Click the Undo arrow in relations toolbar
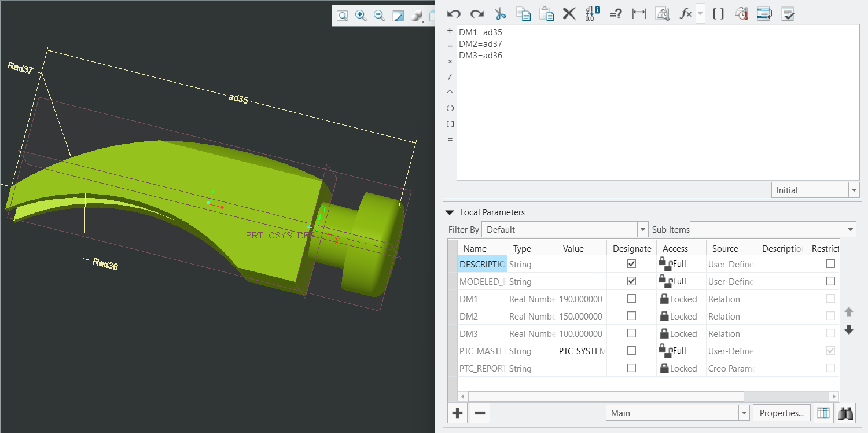 tap(454, 14)
